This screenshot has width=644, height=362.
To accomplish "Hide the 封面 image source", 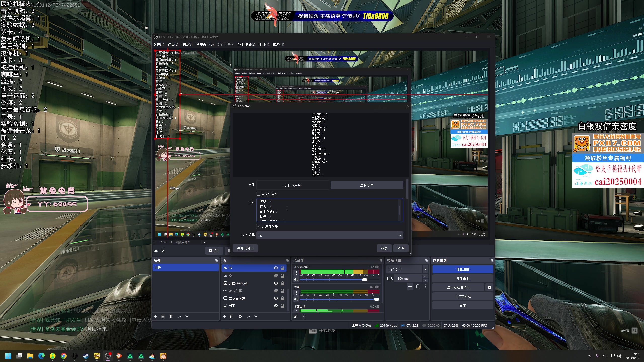I will click(x=276, y=306).
